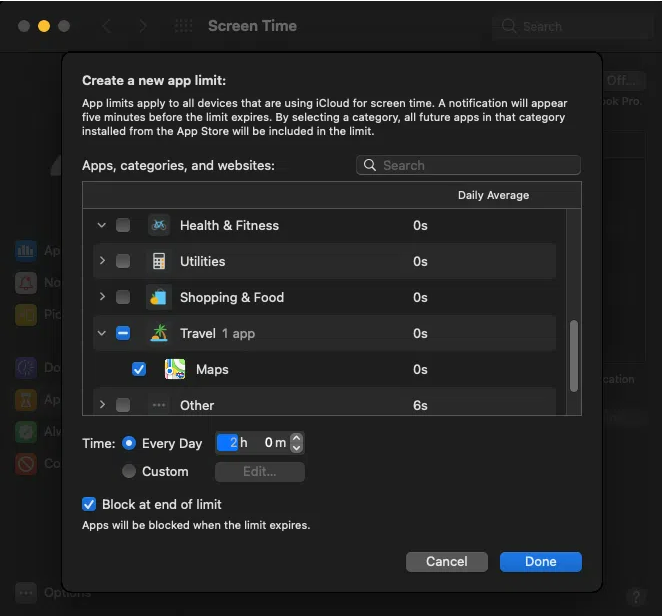
Task: Click the Utilities calculator icon
Action: (158, 261)
